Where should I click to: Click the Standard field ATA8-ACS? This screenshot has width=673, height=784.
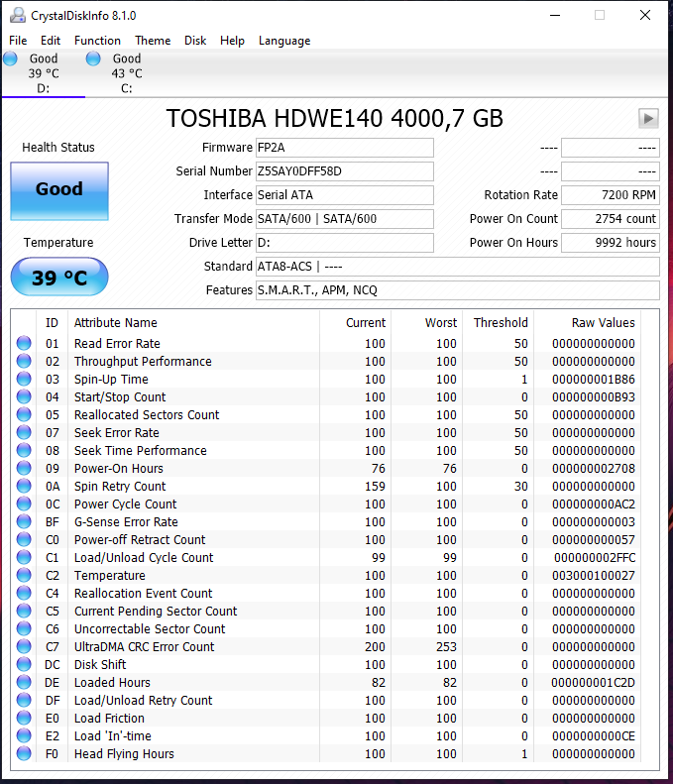point(458,267)
